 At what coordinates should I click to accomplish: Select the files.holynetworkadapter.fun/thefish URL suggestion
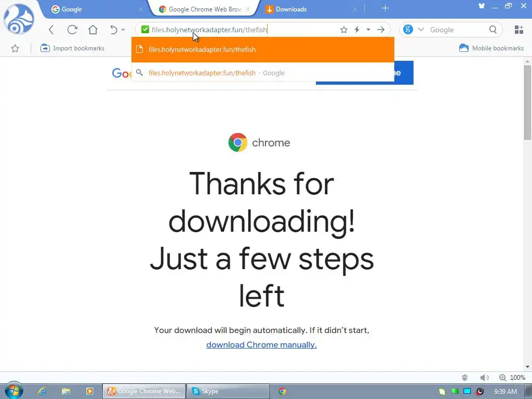tap(262, 49)
